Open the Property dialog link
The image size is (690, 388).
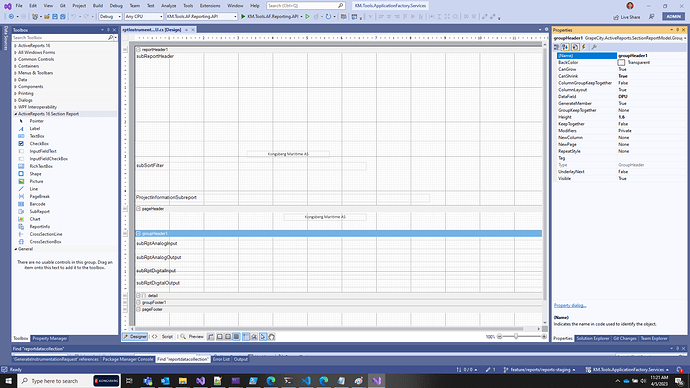pos(570,305)
